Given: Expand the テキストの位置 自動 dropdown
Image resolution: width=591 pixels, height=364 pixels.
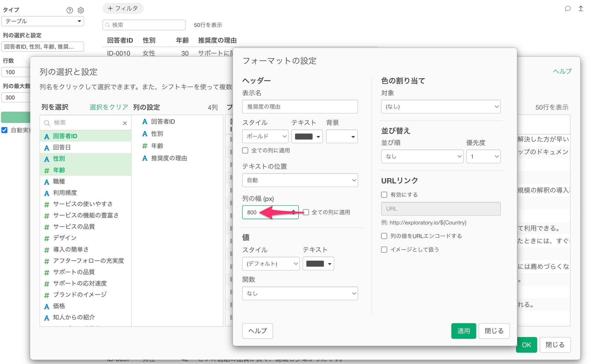Looking at the screenshot, I should (300, 180).
